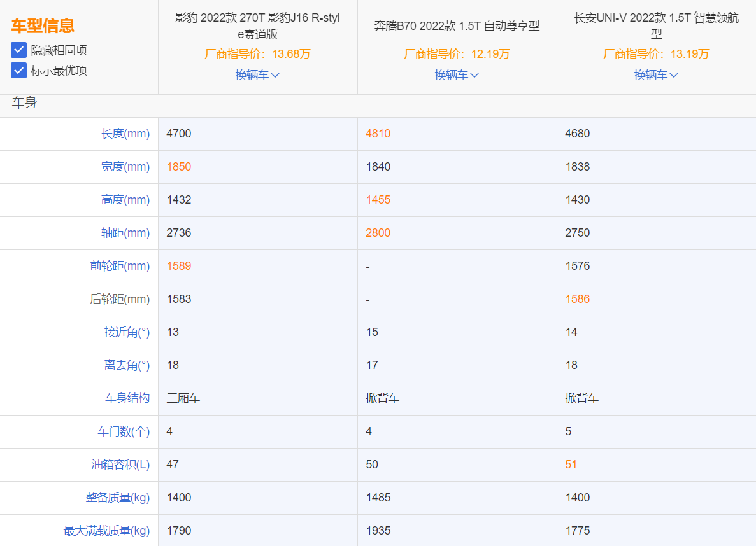
Task: Select the highlighted height value 1455
Action: 378,200
